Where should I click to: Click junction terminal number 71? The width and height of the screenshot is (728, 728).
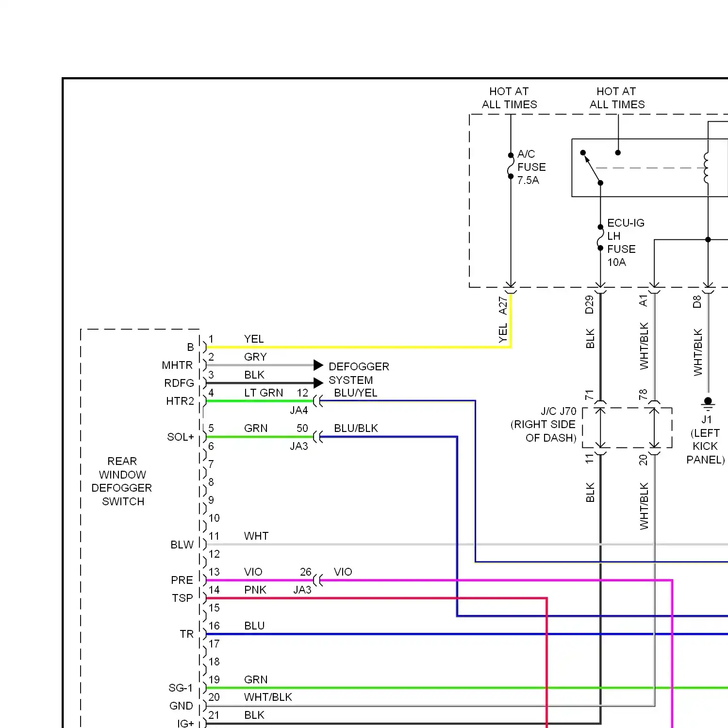(589, 394)
